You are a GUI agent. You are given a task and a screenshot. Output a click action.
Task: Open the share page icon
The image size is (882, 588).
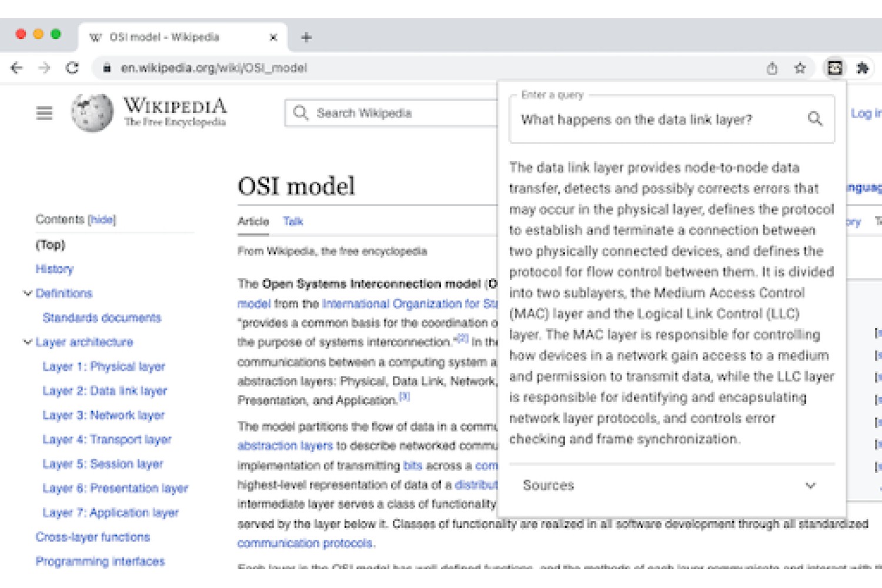[772, 68]
